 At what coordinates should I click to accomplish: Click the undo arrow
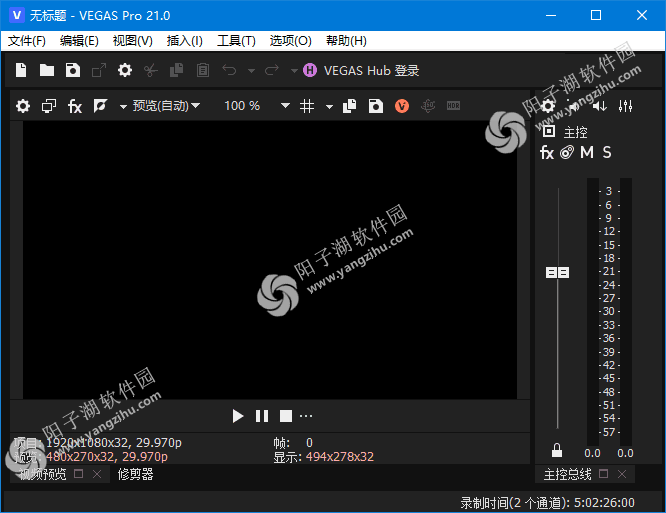(229, 70)
